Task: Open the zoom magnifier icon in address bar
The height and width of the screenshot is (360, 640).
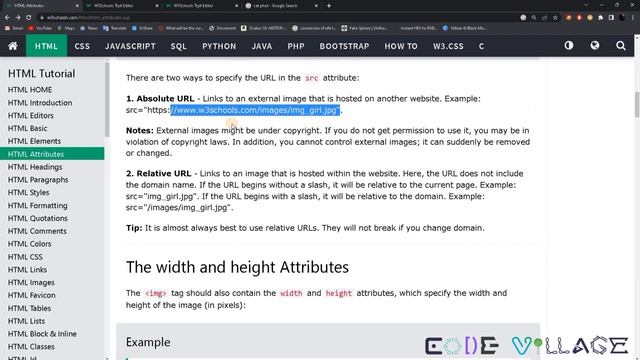Action: point(534,18)
